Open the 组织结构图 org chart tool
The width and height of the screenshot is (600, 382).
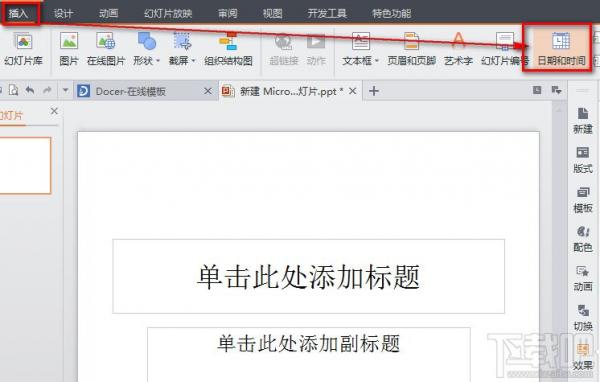[x=228, y=49]
